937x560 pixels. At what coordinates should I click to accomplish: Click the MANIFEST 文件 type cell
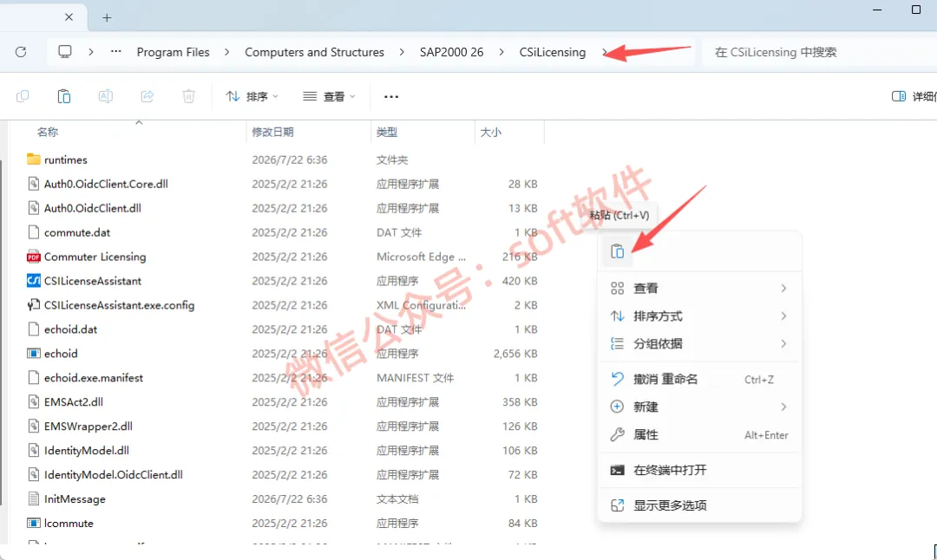pos(415,378)
